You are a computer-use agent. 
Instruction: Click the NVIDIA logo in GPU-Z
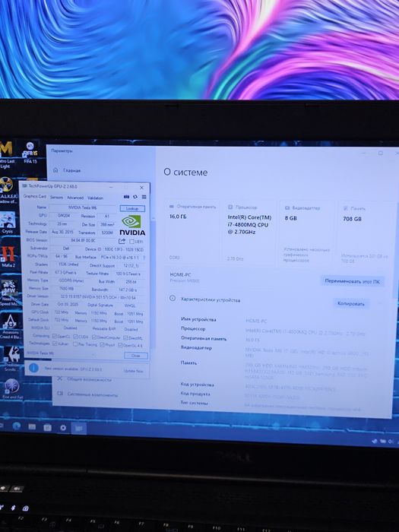132,225
